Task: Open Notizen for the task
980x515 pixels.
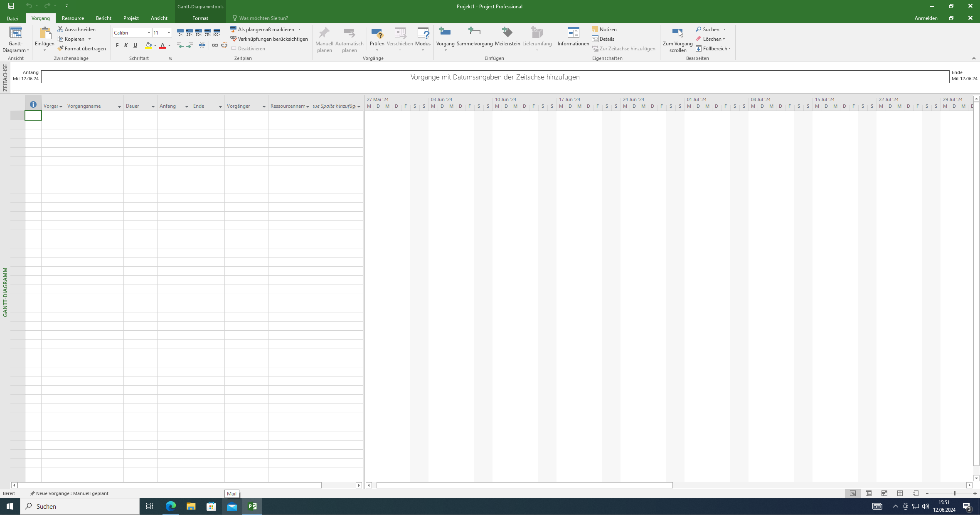Action: coord(604,30)
